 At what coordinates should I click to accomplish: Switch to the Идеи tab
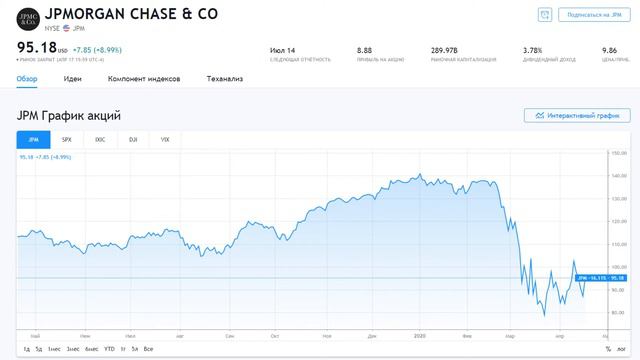point(73,79)
